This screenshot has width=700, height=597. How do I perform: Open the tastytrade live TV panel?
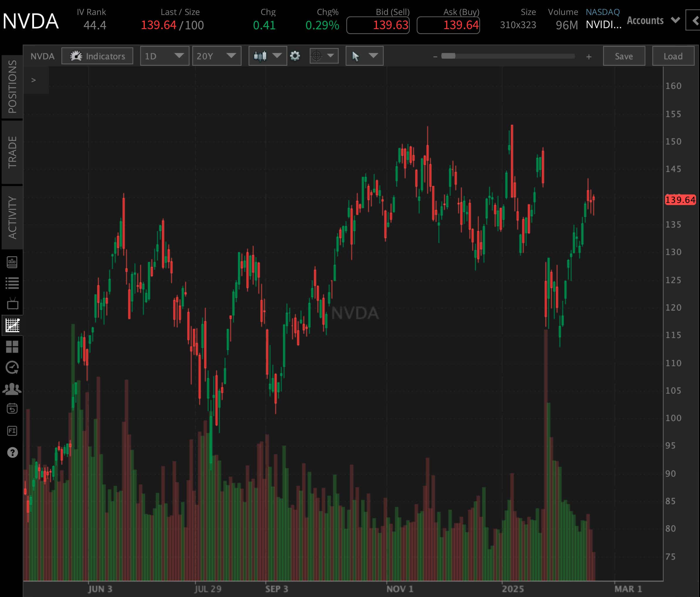[13, 304]
